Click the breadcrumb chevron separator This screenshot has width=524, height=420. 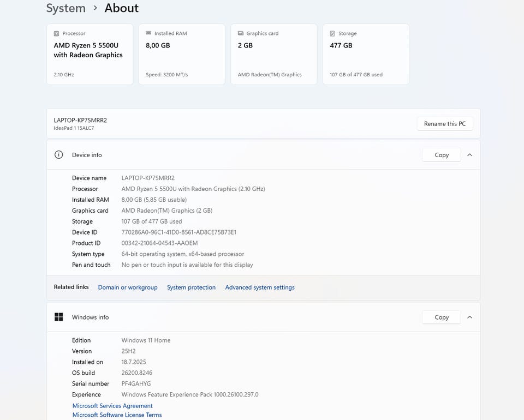95,8
